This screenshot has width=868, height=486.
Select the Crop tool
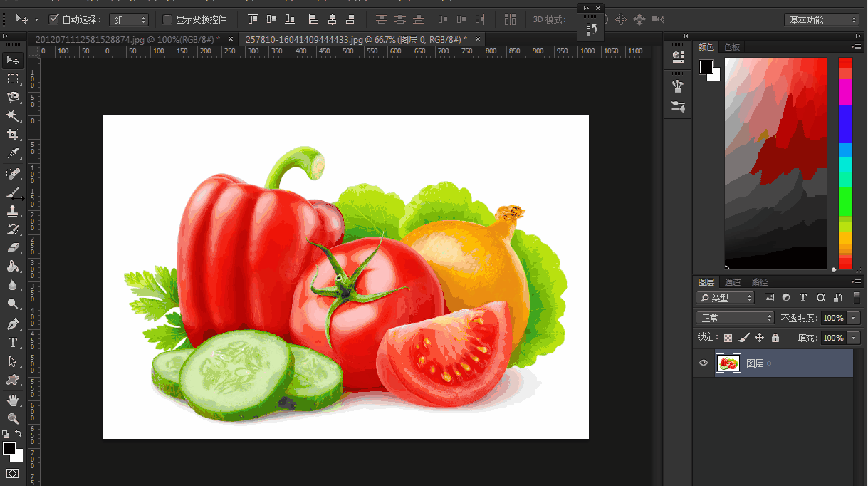coord(13,135)
